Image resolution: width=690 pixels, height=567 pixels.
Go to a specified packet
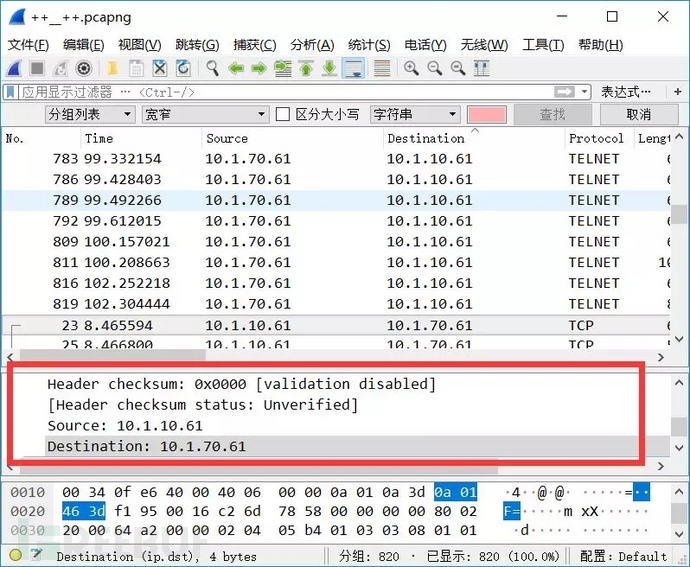click(283, 68)
